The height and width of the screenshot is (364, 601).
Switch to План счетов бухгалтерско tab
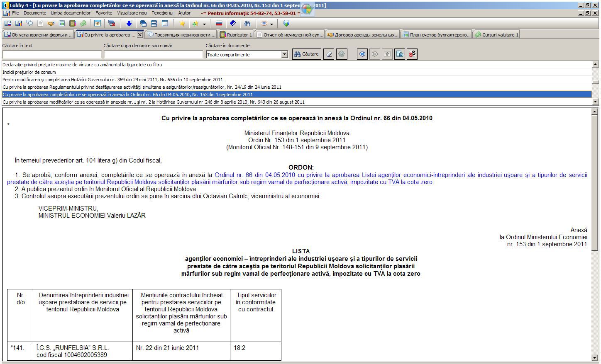pos(437,35)
